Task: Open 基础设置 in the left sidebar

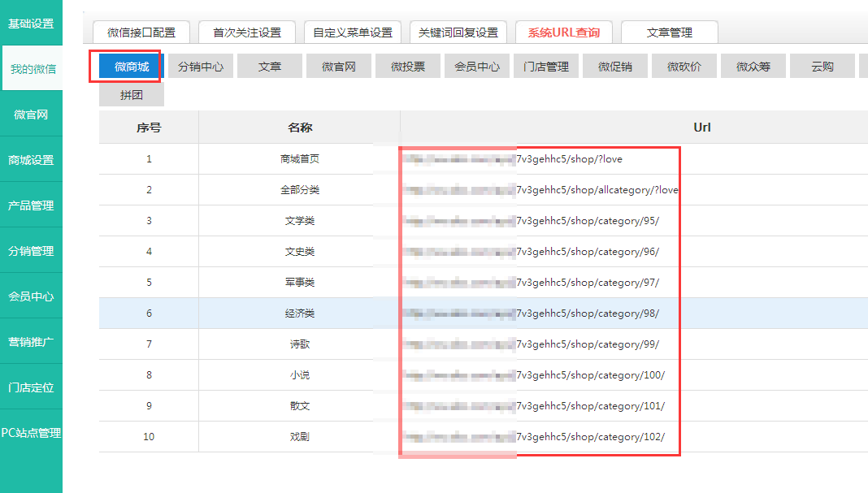Action: tap(31, 24)
